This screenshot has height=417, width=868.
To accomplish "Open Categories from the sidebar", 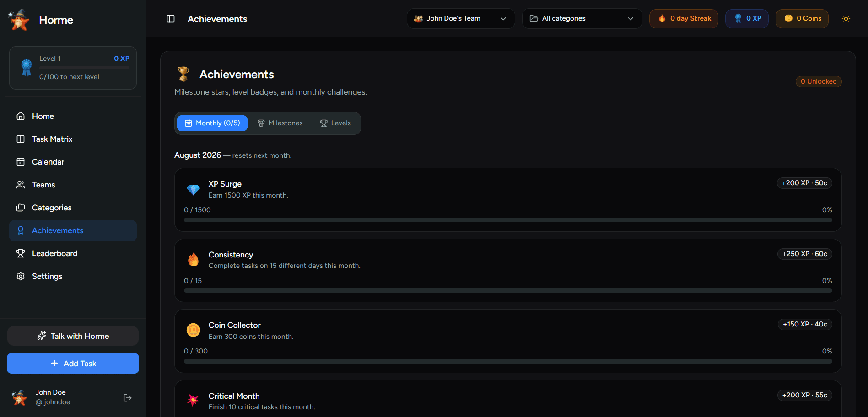I will 73,208.
